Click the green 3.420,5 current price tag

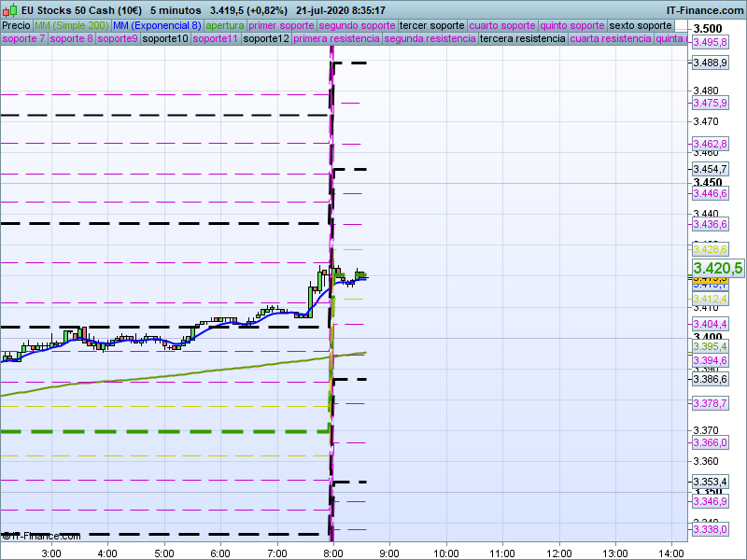pyautogui.click(x=717, y=268)
